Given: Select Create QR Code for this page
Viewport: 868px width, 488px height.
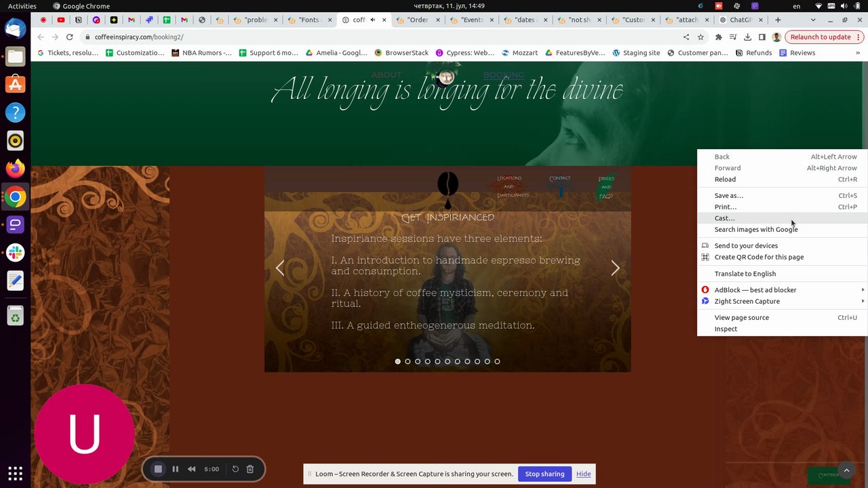Looking at the screenshot, I should tap(783, 257).
